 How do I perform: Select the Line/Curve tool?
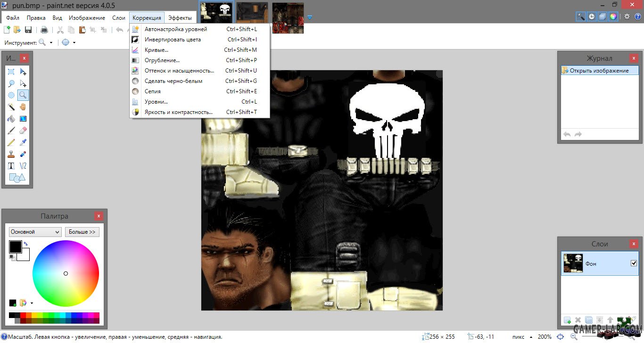(x=23, y=166)
